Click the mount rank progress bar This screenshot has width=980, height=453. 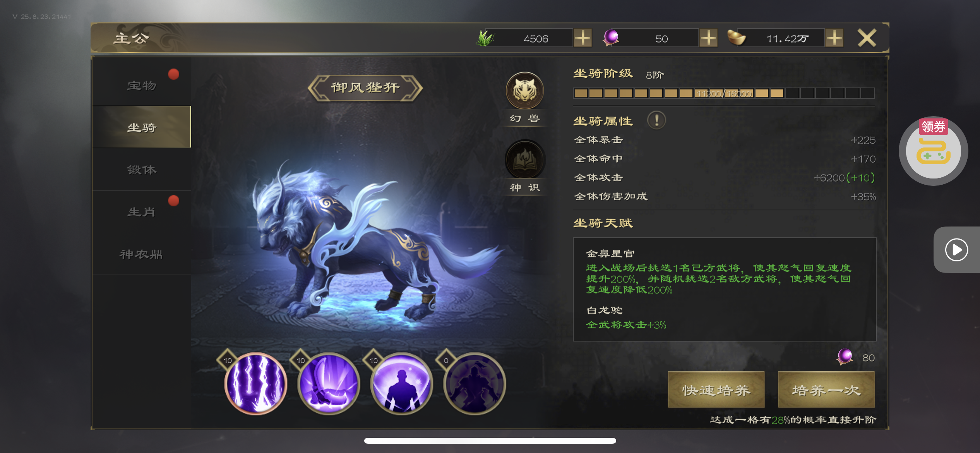pyautogui.click(x=723, y=93)
